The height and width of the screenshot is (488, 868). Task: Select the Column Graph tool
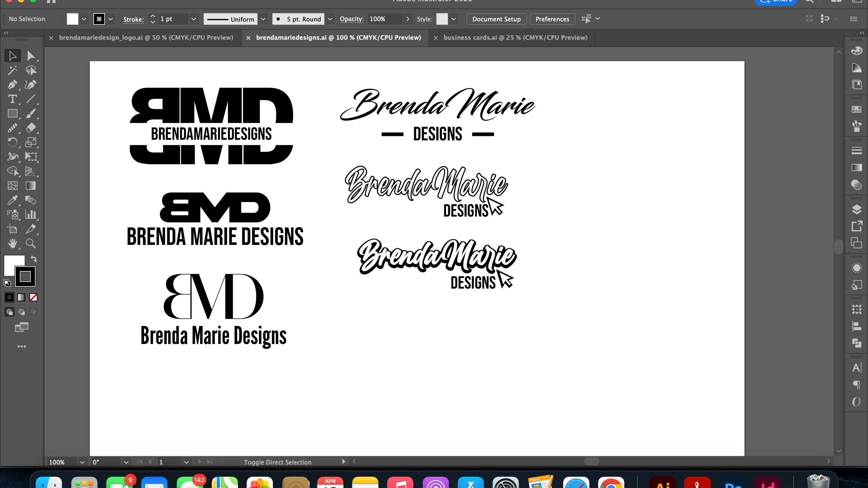coord(31,214)
